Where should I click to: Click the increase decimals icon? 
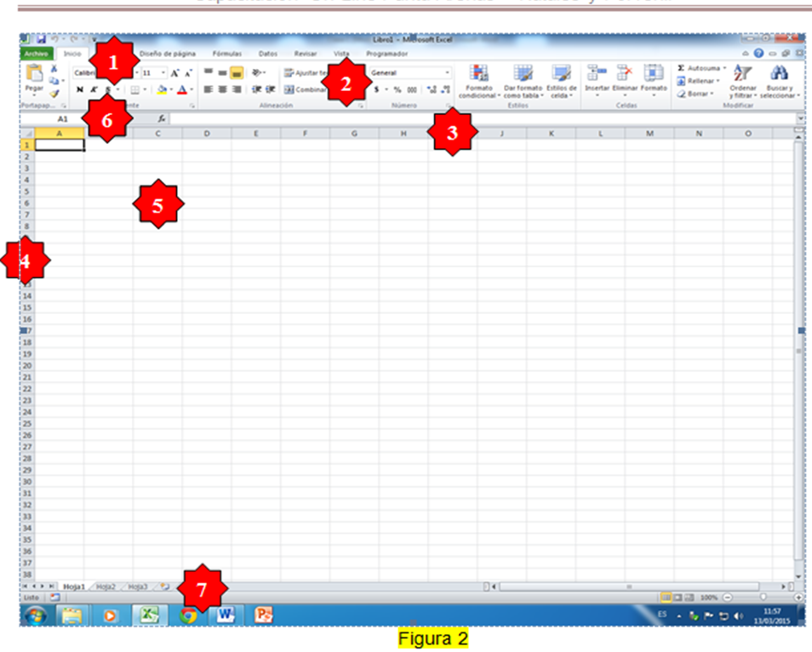432,89
